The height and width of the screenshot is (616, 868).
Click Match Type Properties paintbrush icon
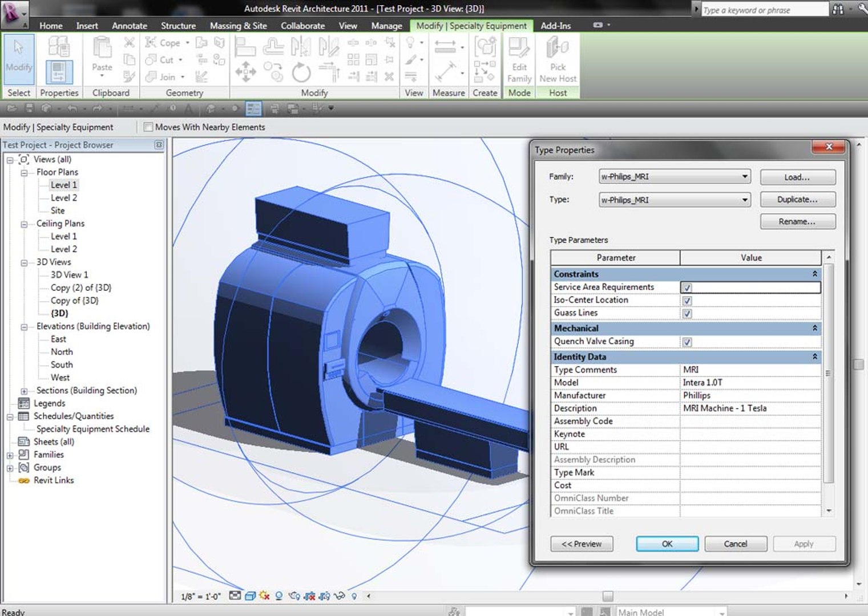[130, 76]
